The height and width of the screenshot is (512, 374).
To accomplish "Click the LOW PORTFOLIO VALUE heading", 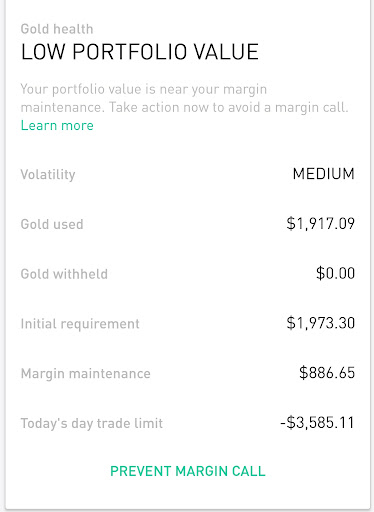I will (x=140, y=52).
